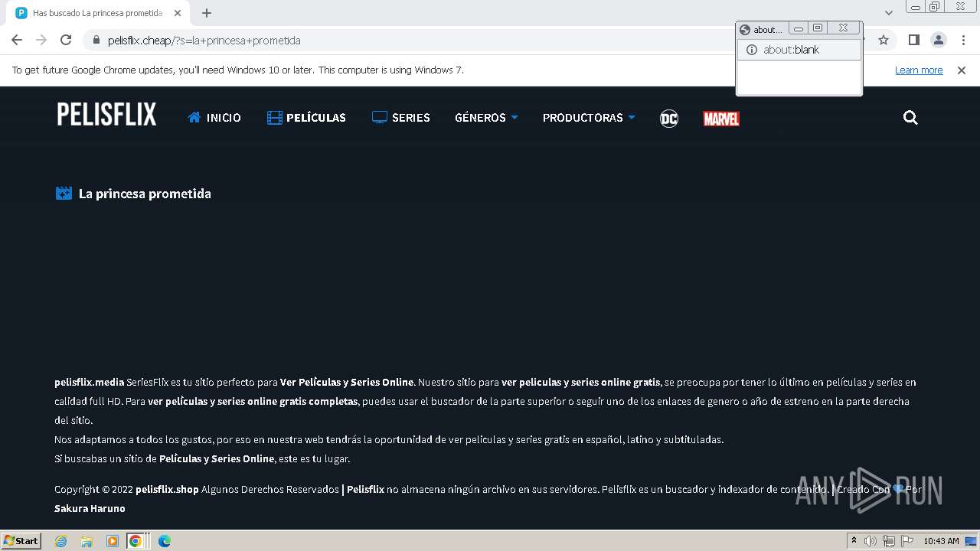980x551 pixels.
Task: Click the network tray icon
Action: 889,541
